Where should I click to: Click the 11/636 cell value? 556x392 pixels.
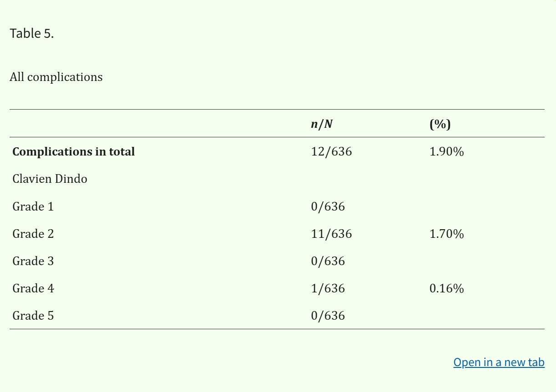[x=331, y=234]
